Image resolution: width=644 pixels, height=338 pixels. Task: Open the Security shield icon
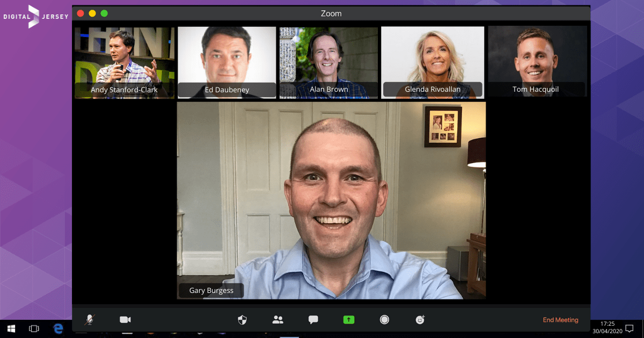[243, 320]
